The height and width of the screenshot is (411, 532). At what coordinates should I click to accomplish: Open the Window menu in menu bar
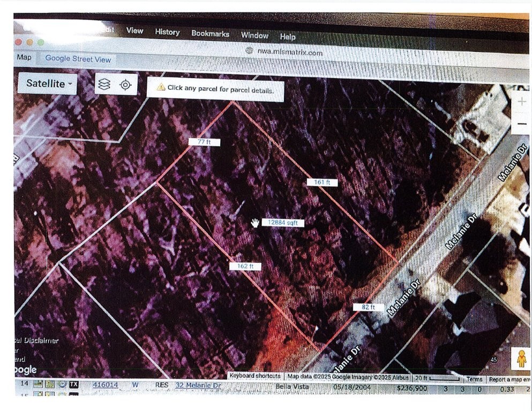[254, 35]
